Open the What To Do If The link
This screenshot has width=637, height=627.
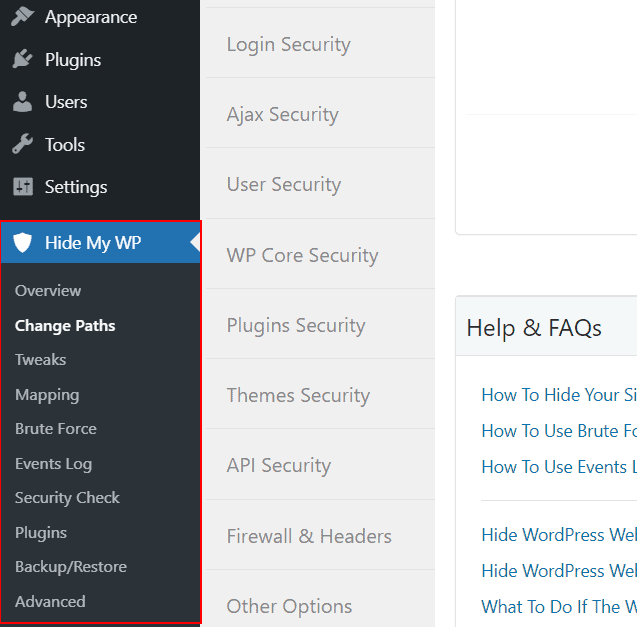[x=559, y=607]
